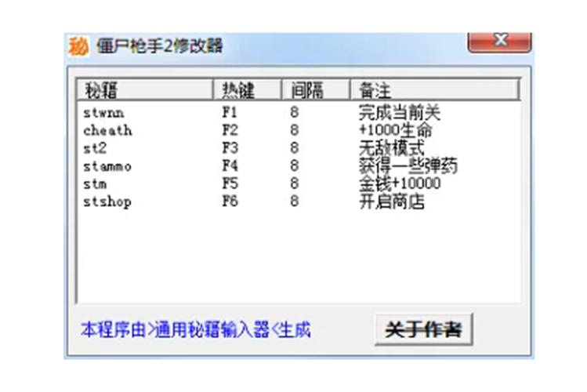Close the 僵尸枪手2修改器 window

(499, 41)
